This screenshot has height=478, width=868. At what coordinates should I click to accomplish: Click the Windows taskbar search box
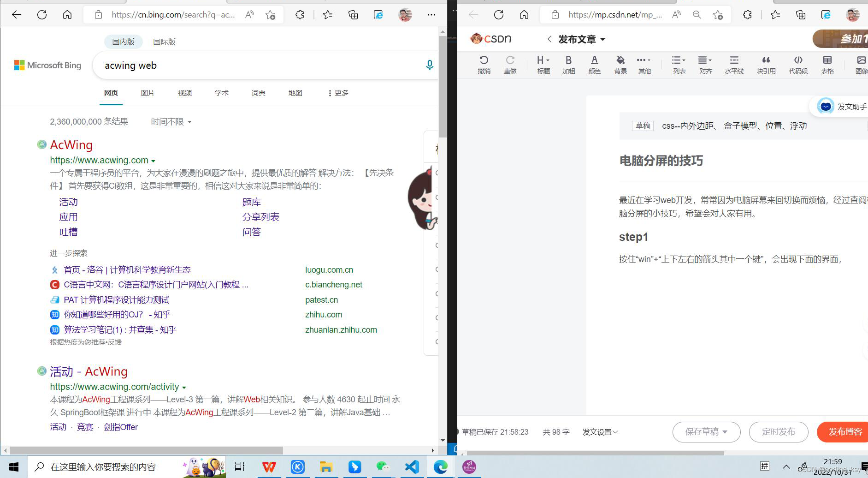127,467
